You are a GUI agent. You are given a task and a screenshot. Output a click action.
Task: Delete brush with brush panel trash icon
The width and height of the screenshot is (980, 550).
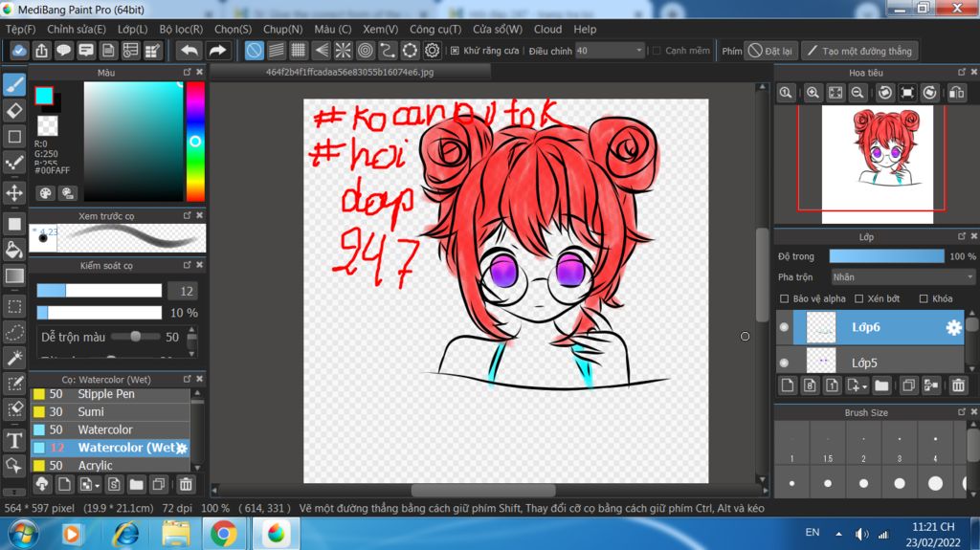point(186,484)
